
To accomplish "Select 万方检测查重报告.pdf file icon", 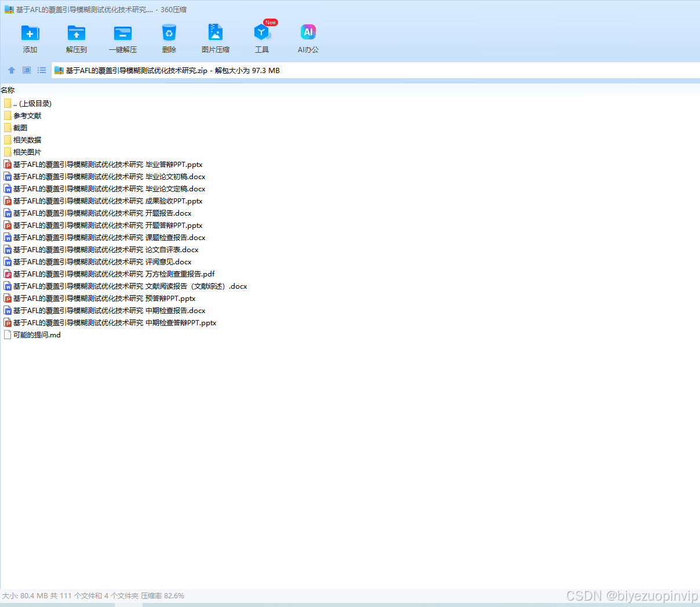I will click(x=8, y=274).
